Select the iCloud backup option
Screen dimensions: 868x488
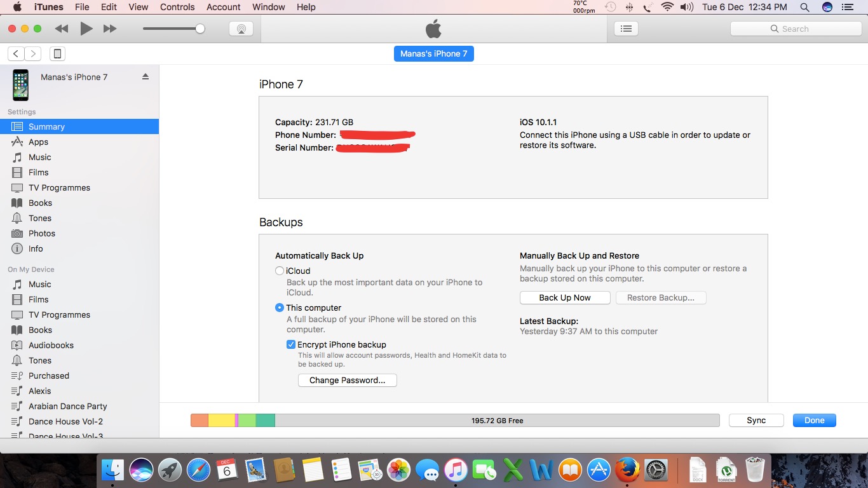280,271
